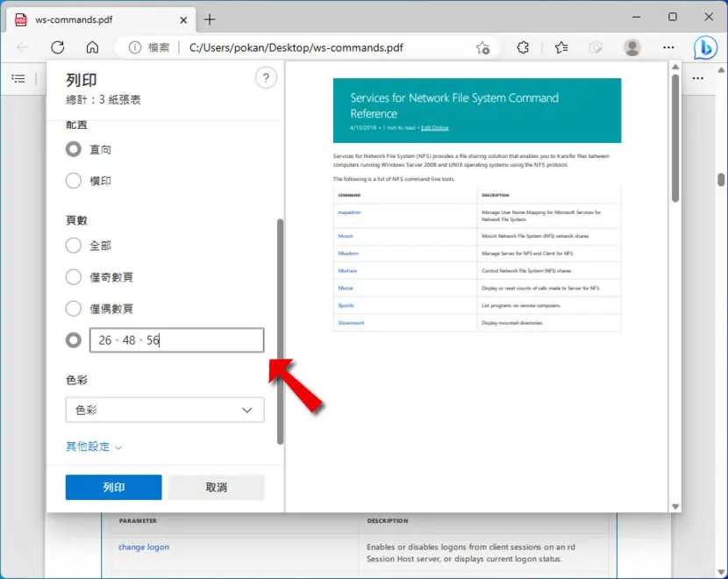
Task: Click the 頁數 section heading
Action: click(x=76, y=220)
